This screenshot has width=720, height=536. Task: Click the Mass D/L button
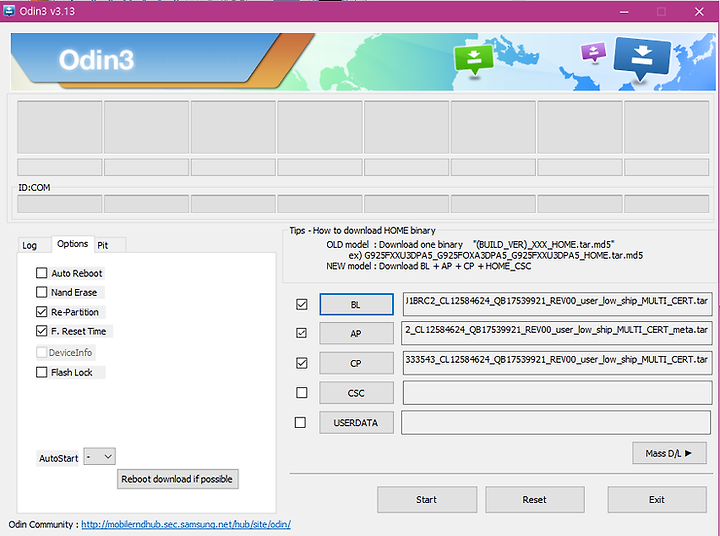(x=669, y=453)
